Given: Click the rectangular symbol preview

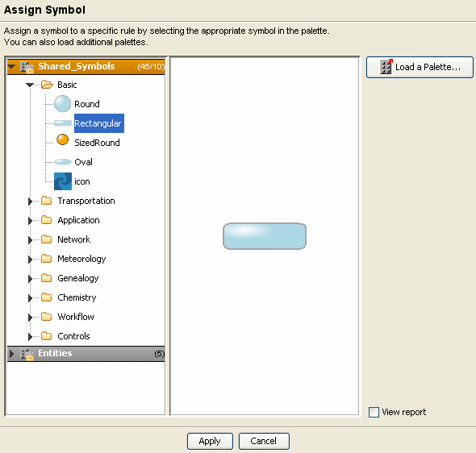Looking at the screenshot, I should [x=265, y=236].
